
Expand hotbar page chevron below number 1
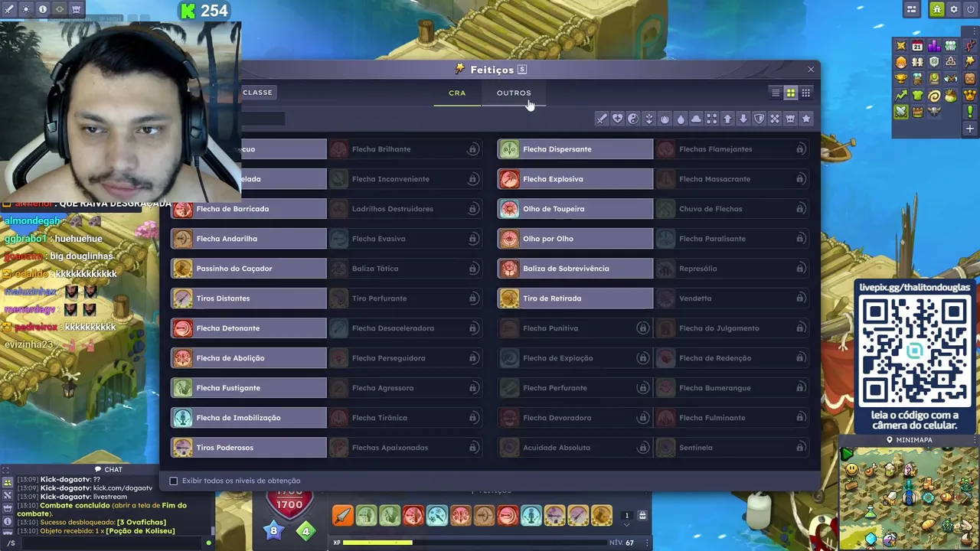626,525
